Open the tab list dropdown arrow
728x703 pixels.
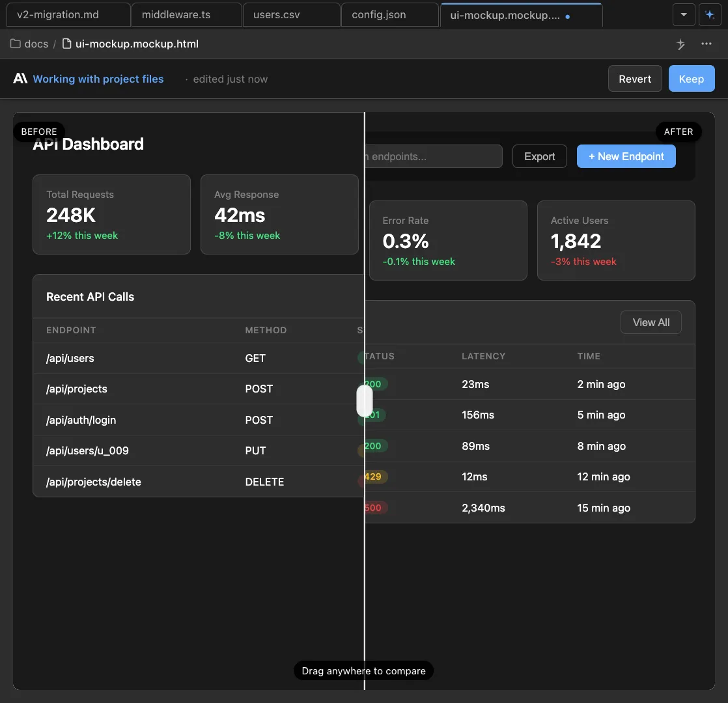[x=683, y=15]
